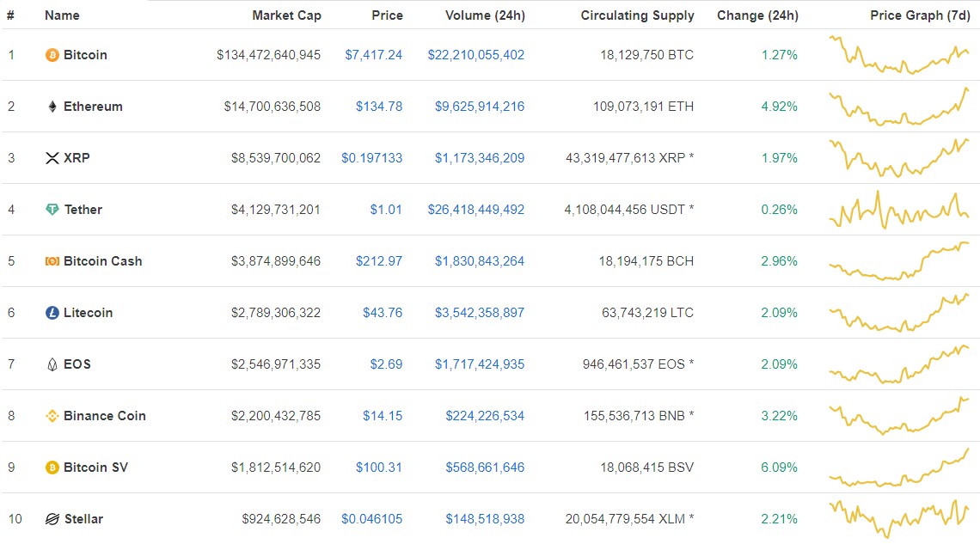Click EOS price $2.69
This screenshot has width=980, height=544.
point(386,364)
